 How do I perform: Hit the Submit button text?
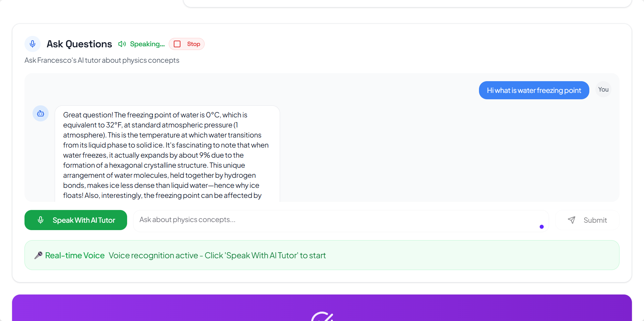[595, 220]
